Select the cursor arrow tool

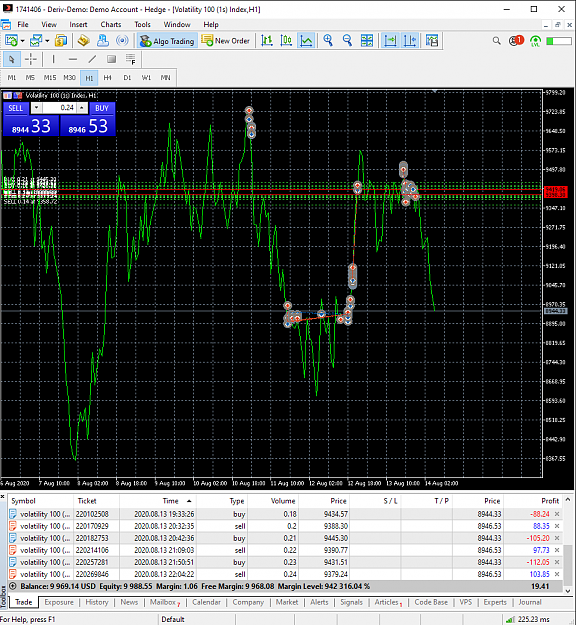point(11,59)
